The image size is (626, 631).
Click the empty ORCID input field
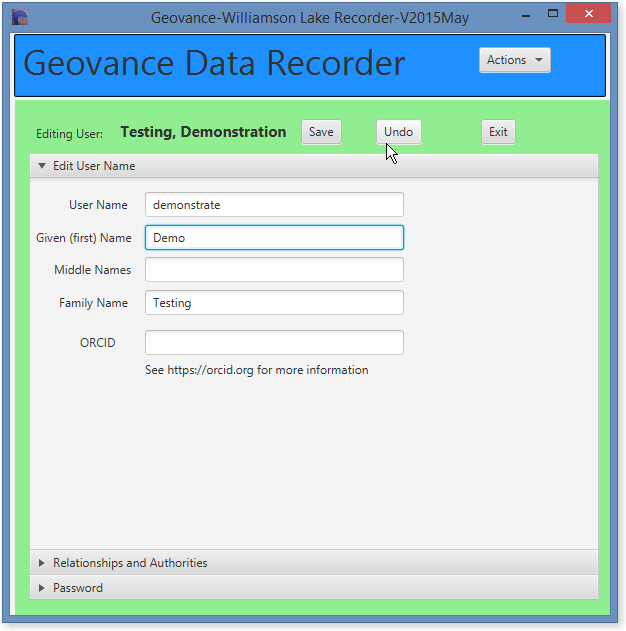click(274, 342)
